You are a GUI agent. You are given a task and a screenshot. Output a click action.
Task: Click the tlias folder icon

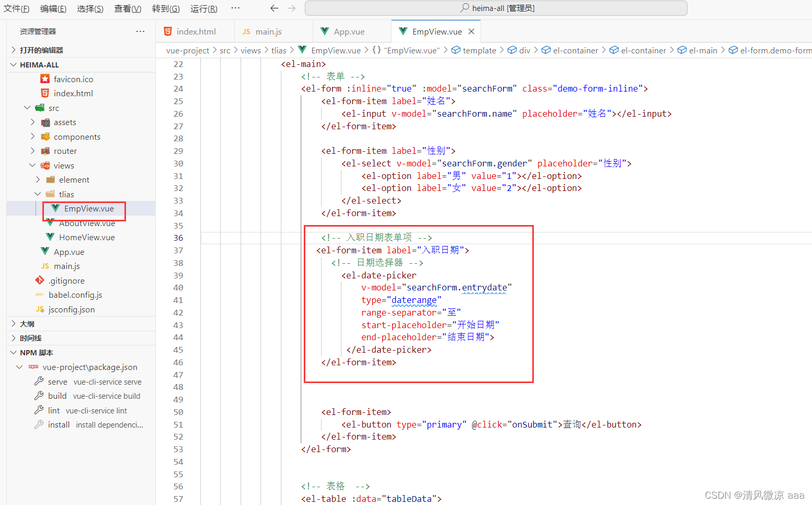coord(50,194)
